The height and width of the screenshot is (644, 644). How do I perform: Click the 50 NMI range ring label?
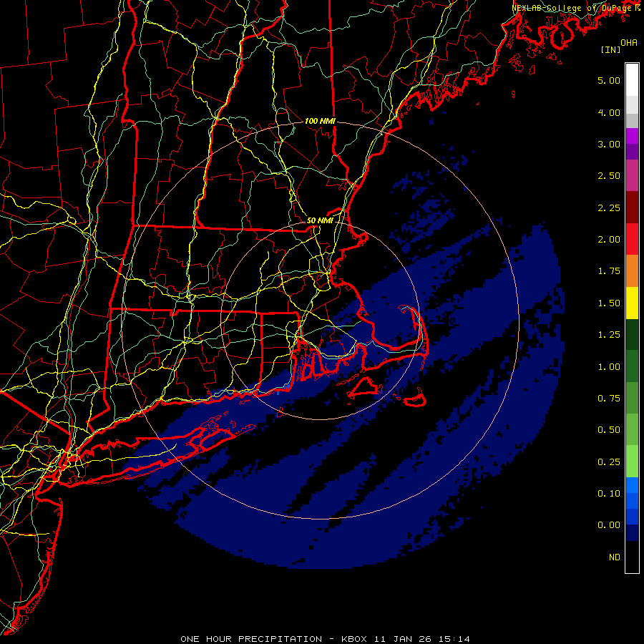[320, 220]
